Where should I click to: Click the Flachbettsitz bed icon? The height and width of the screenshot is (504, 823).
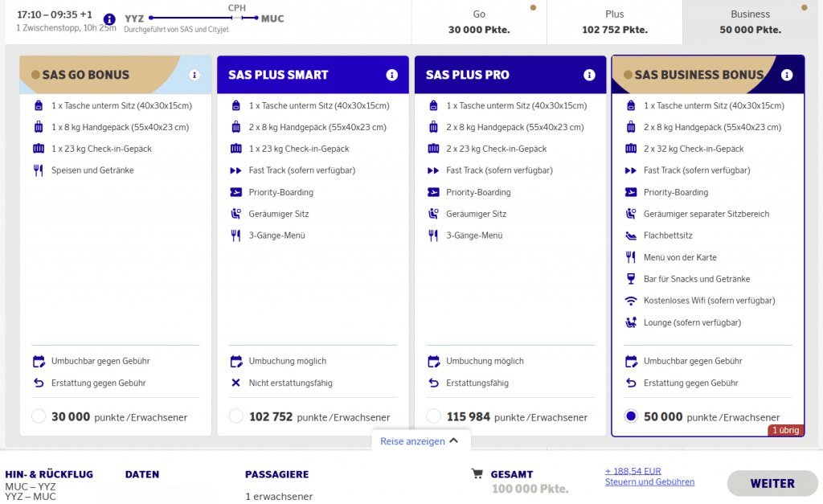(631, 236)
